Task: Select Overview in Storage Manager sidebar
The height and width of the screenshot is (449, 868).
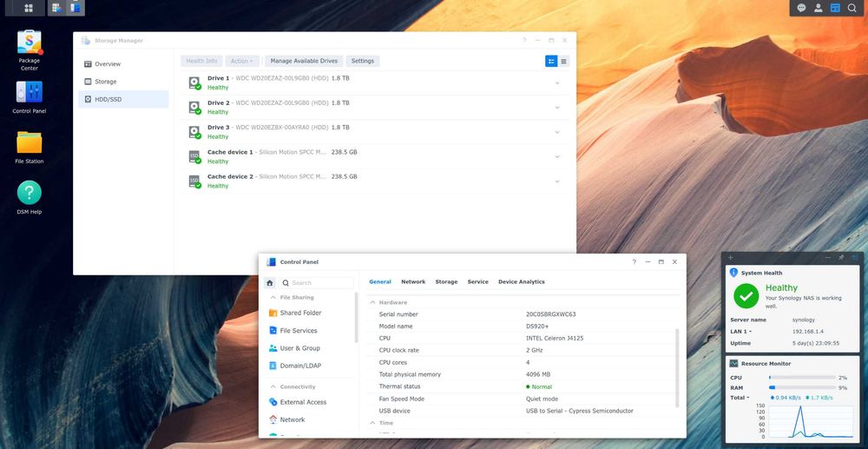Action: (x=123, y=64)
